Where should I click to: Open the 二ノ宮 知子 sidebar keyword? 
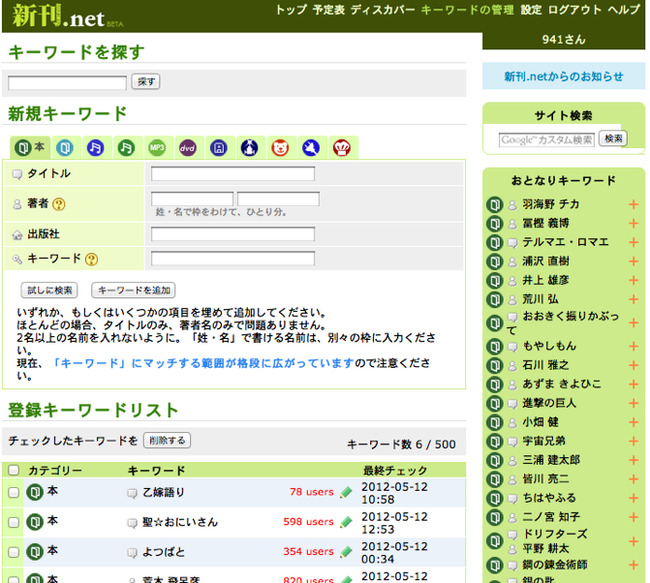(x=551, y=517)
